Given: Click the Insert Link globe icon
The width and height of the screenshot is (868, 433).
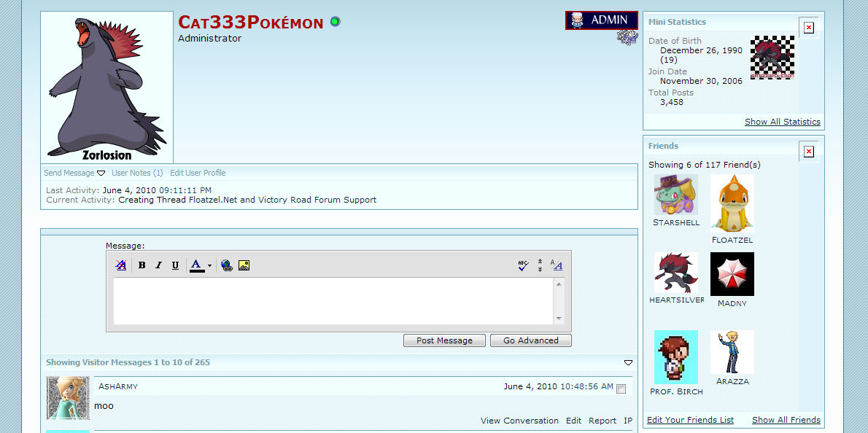Looking at the screenshot, I should [227, 265].
